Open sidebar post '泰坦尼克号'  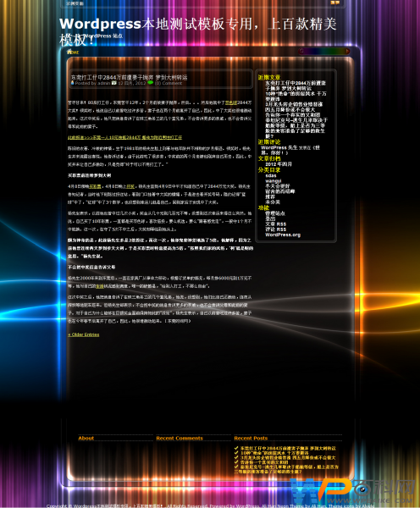(296, 128)
